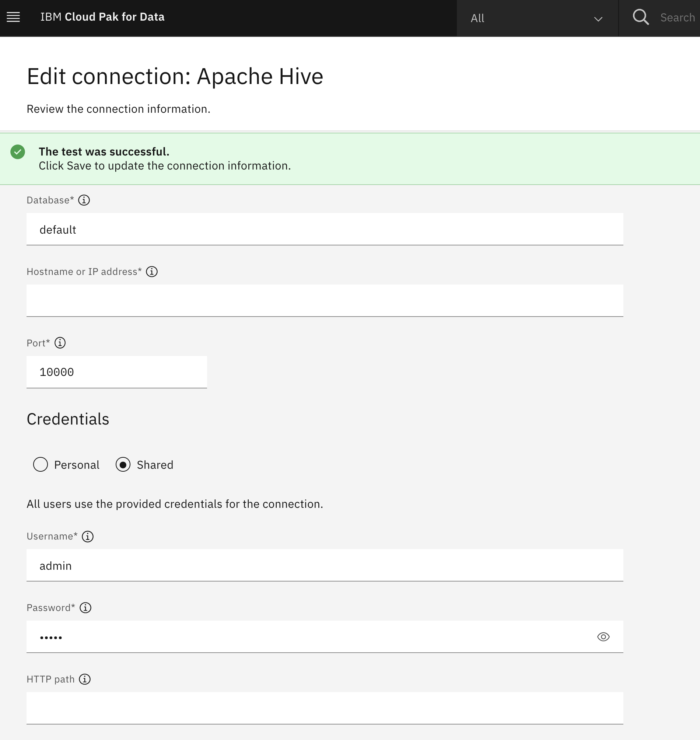
Task: Select the Personal credentials radio button
Action: click(x=40, y=465)
